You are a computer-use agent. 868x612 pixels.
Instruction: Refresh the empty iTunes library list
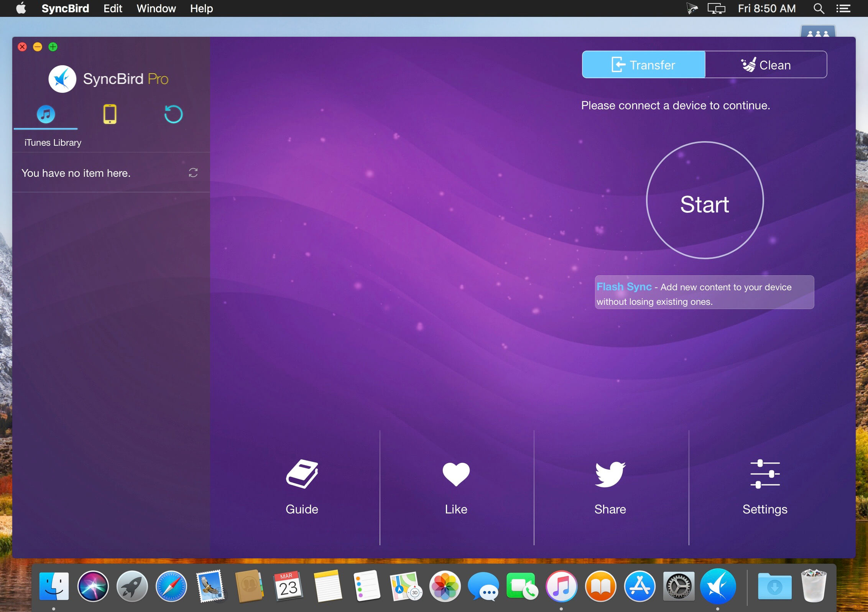click(193, 173)
